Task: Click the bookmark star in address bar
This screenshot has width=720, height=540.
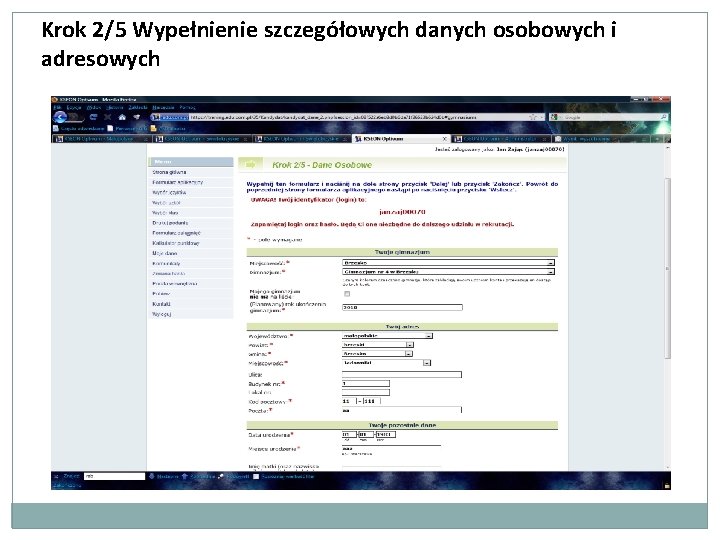Action: coord(533,117)
